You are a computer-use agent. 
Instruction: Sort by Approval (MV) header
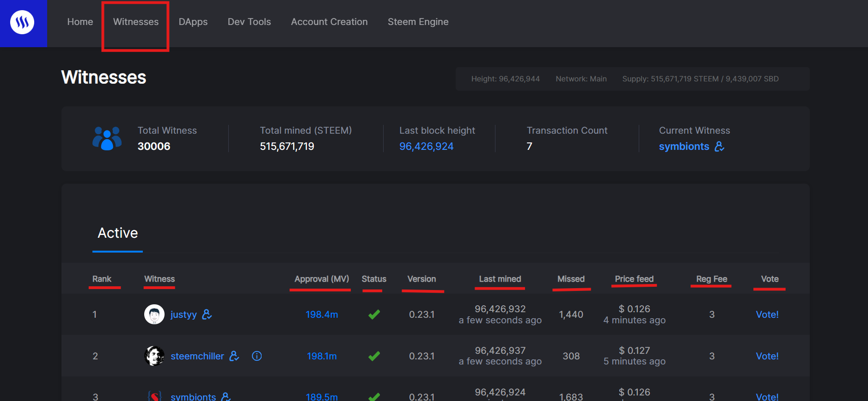[322, 279]
